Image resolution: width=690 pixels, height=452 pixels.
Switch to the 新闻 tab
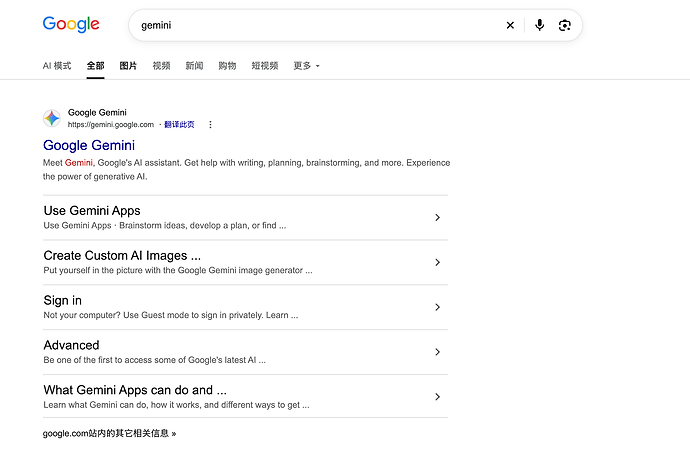pyautogui.click(x=195, y=66)
